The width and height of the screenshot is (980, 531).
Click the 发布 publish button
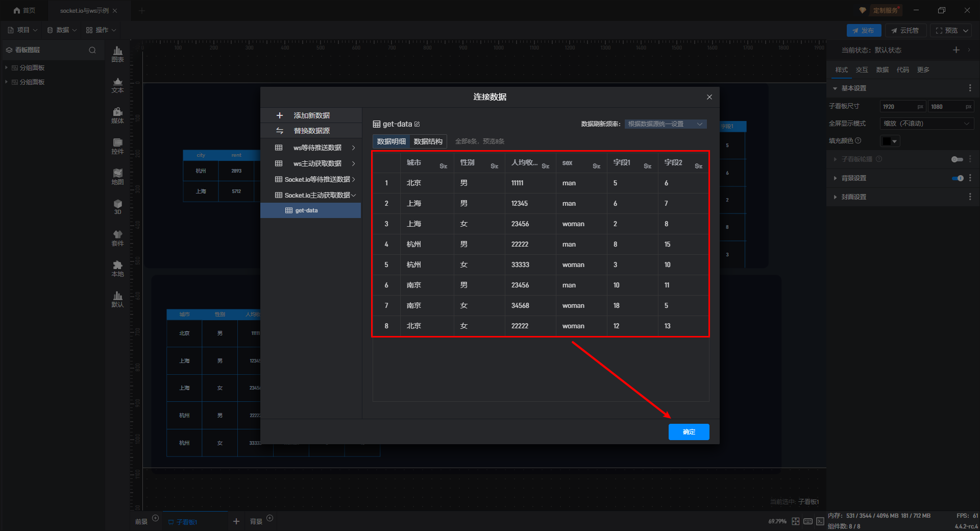click(x=864, y=31)
